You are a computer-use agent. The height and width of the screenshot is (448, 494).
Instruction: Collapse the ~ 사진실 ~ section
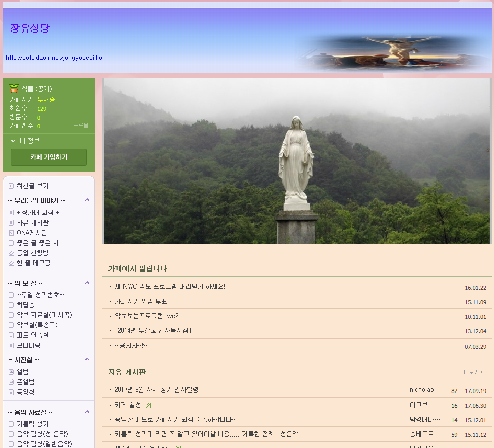click(x=87, y=359)
